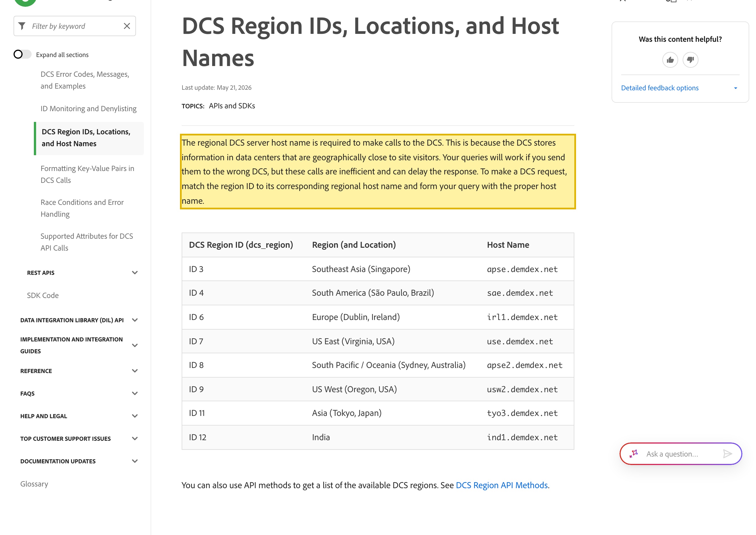Expand Implementation and Integration Guides chevron
The height and width of the screenshot is (535, 756).
[135, 345]
